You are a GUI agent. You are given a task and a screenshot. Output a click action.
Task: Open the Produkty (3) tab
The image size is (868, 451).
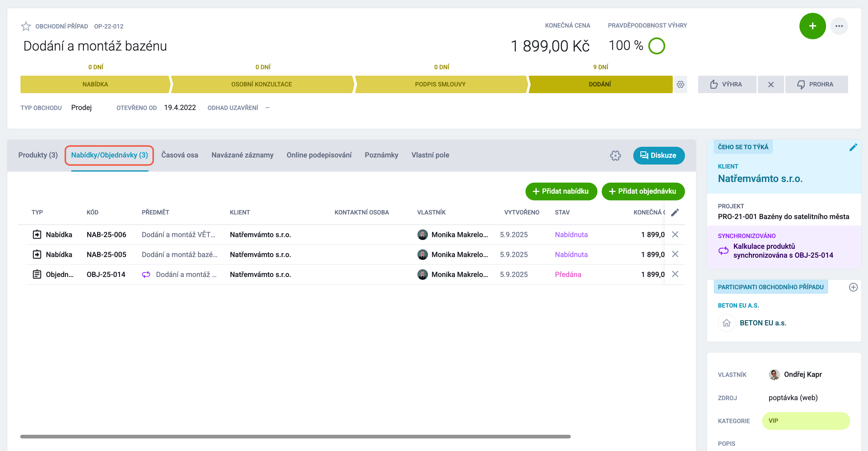point(38,155)
